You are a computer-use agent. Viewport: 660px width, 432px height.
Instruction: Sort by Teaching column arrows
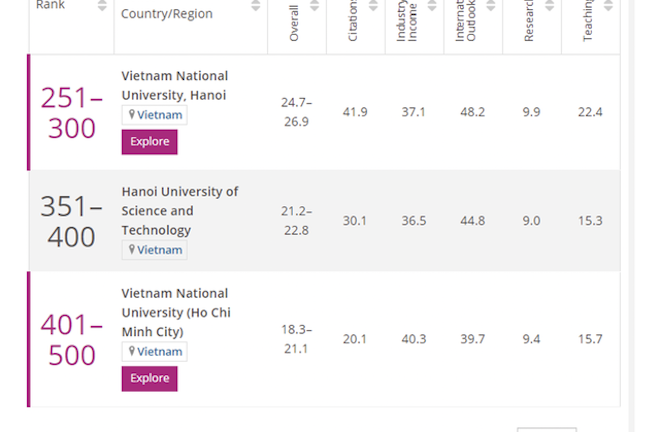pos(608,7)
